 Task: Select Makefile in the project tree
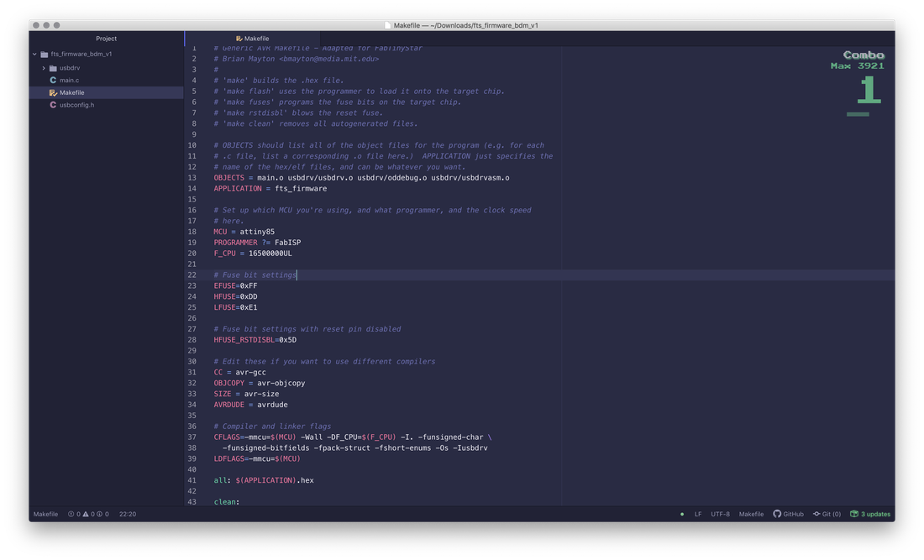(x=72, y=92)
